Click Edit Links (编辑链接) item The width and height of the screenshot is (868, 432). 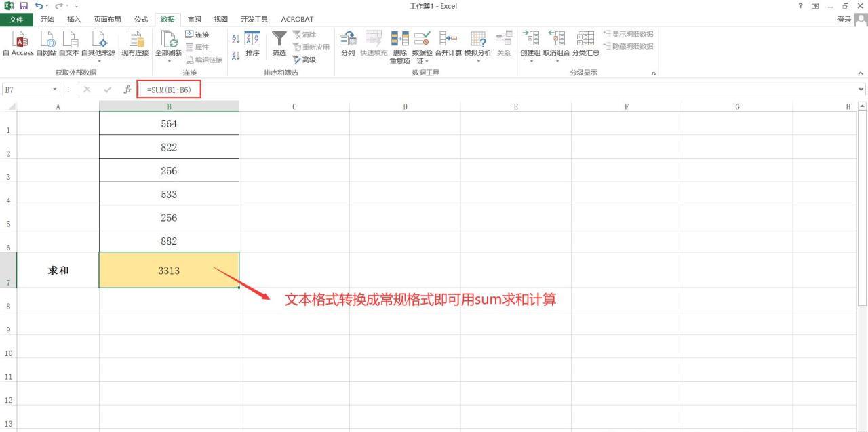coord(203,60)
